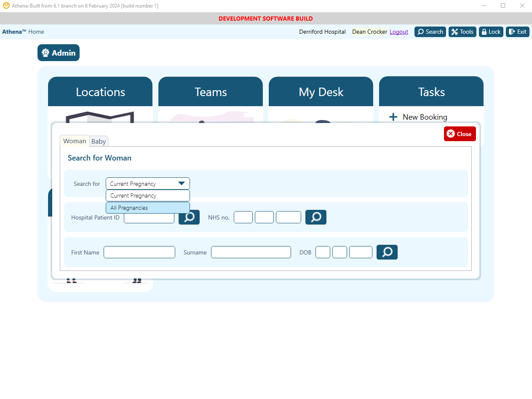
Task: Focus the DOB year box
Action: pos(361,252)
